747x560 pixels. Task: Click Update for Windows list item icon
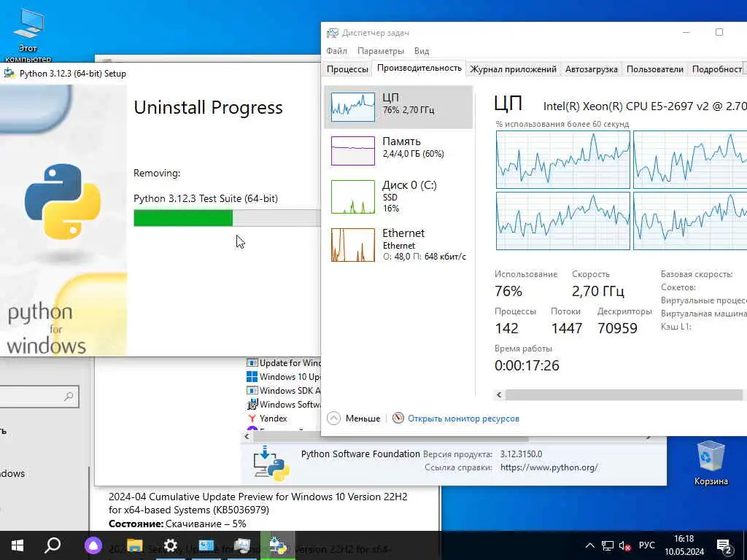tap(252, 363)
